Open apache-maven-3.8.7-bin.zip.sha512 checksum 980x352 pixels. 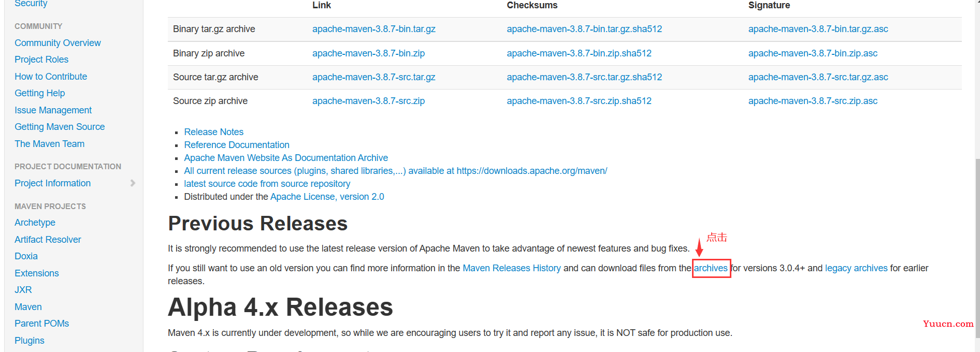pos(579,53)
